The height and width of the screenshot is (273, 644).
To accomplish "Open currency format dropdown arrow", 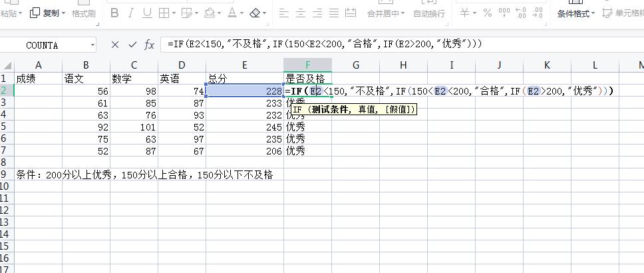I will coord(475,13).
